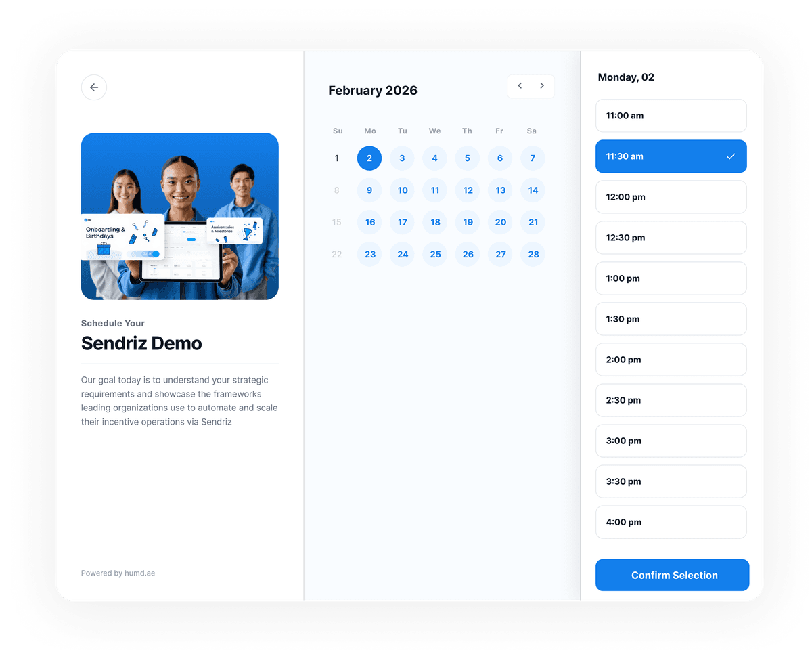Viewport: 812px width, 650px height.
Task: Click the back arrow button
Action: [94, 87]
